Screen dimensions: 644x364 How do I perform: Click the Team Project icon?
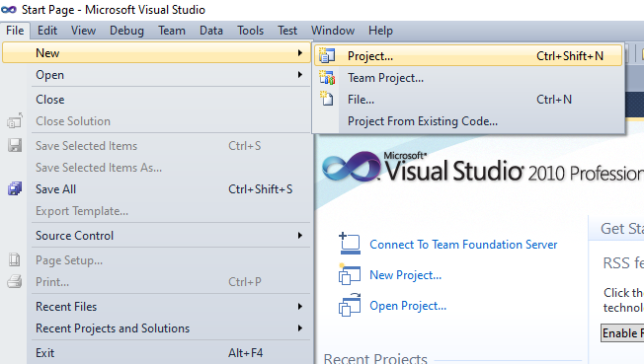point(327,78)
